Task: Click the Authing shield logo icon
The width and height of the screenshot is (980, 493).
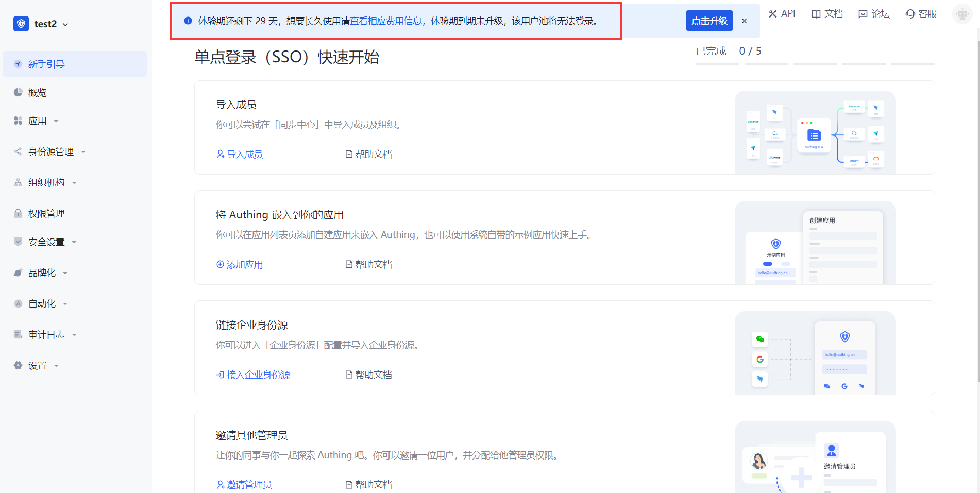Action: click(21, 24)
